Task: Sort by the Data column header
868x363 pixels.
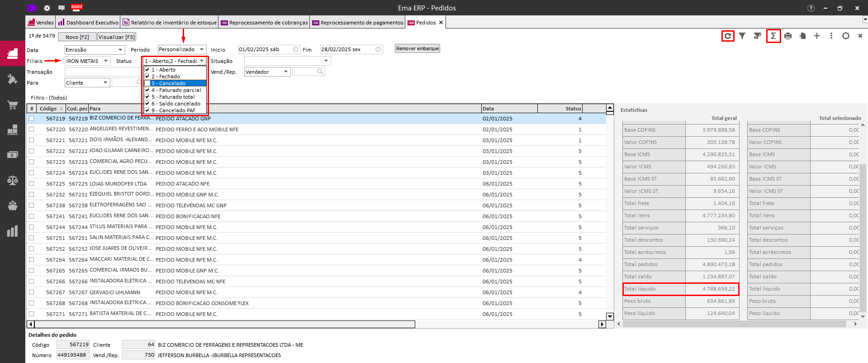Action: (509, 109)
